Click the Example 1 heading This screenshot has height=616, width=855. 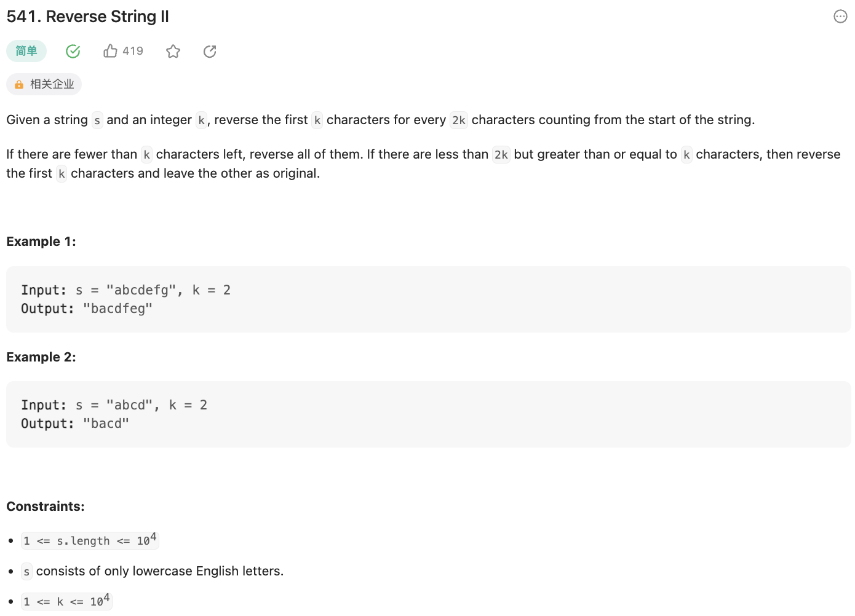click(x=41, y=242)
